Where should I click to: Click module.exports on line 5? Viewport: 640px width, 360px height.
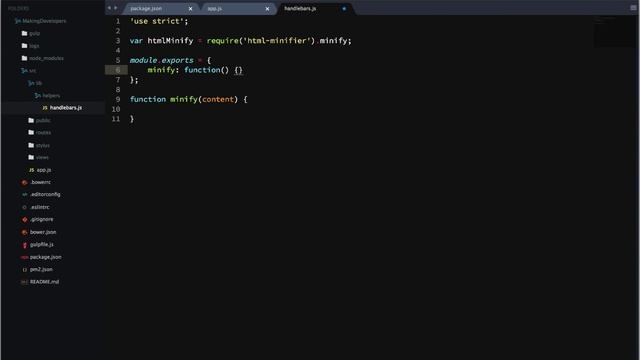pos(162,60)
